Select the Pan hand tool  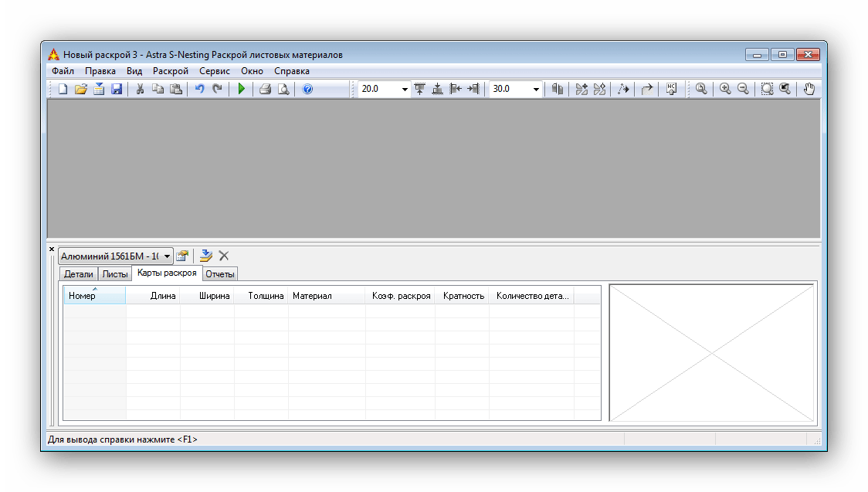pos(809,89)
